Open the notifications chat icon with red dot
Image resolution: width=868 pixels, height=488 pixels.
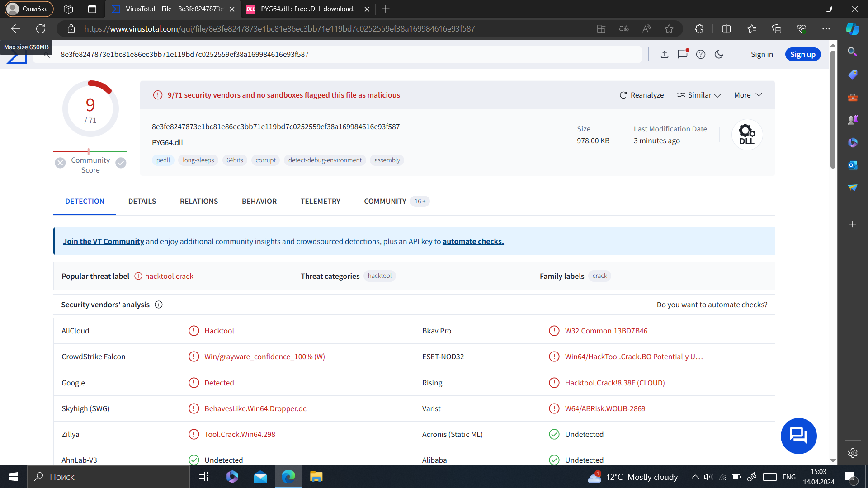(x=683, y=54)
